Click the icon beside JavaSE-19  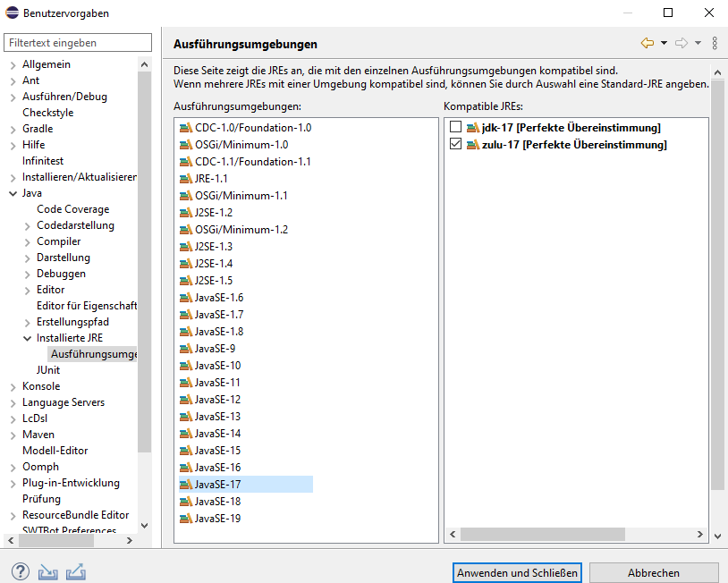click(x=186, y=518)
